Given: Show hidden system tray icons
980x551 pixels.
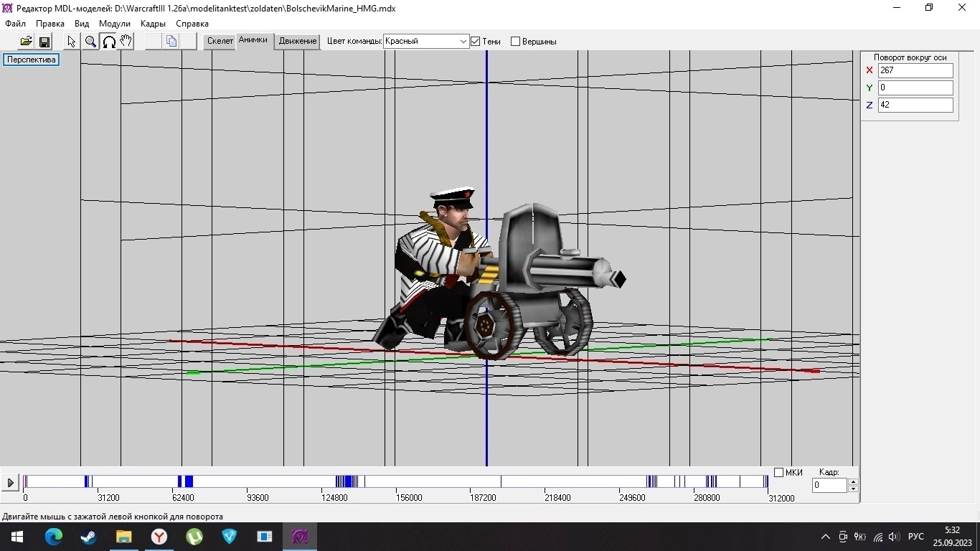Looking at the screenshot, I should (826, 537).
